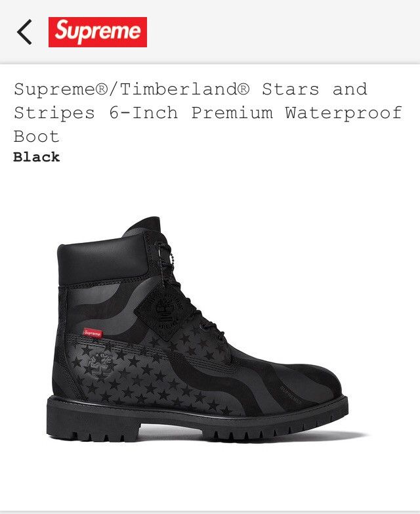Click the SUPREME lettering near the boot toe
This screenshot has width=420, height=514.
coord(291,395)
